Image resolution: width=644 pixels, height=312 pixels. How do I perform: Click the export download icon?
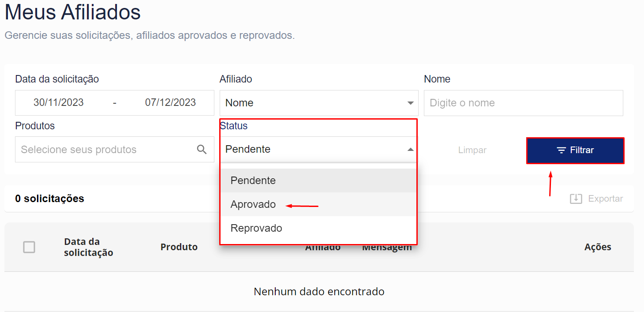tap(576, 199)
